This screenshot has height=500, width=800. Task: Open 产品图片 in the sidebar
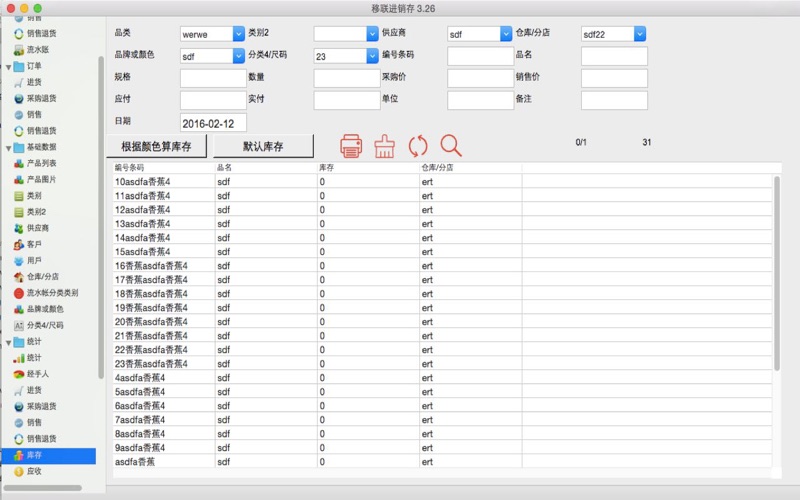(41, 179)
